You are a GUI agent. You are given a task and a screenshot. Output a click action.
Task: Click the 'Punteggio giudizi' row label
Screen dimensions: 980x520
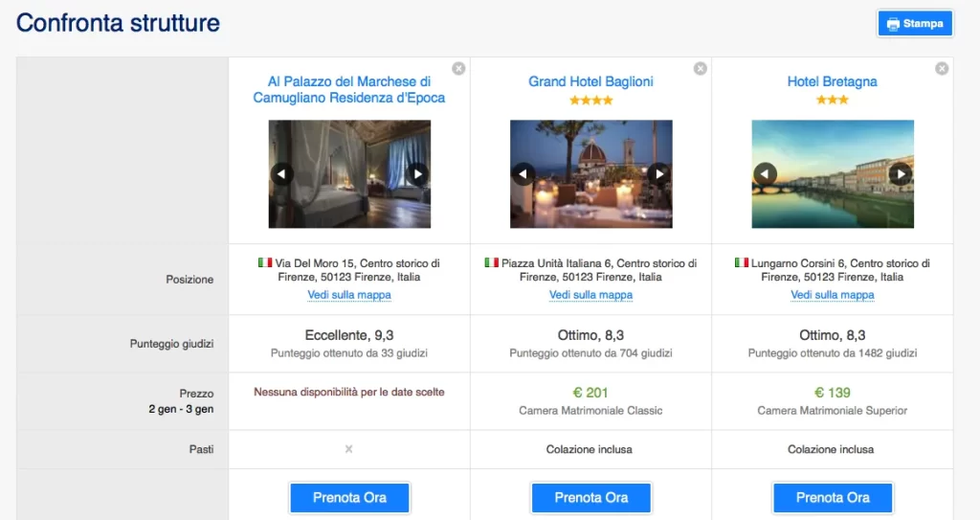pos(172,344)
